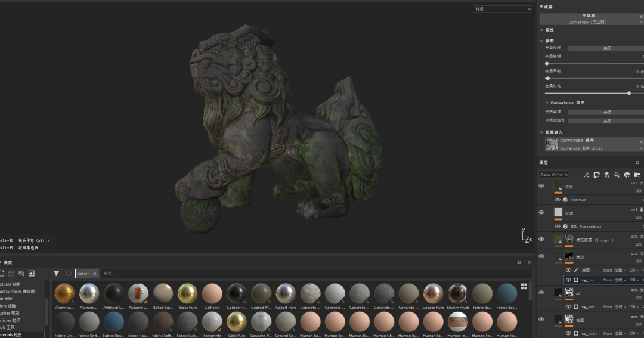
Task: Click the shelf search input field
Action: [315, 274]
